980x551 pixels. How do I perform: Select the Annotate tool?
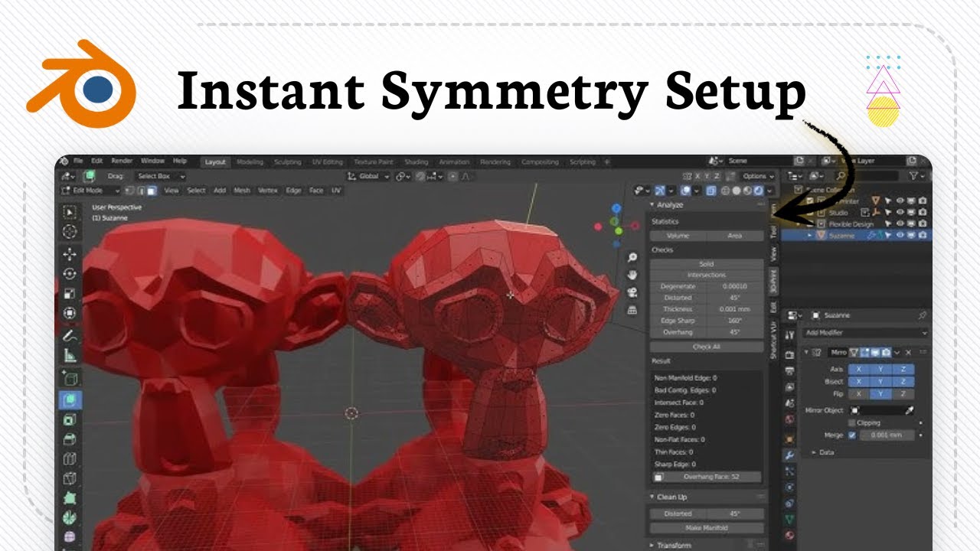(70, 335)
